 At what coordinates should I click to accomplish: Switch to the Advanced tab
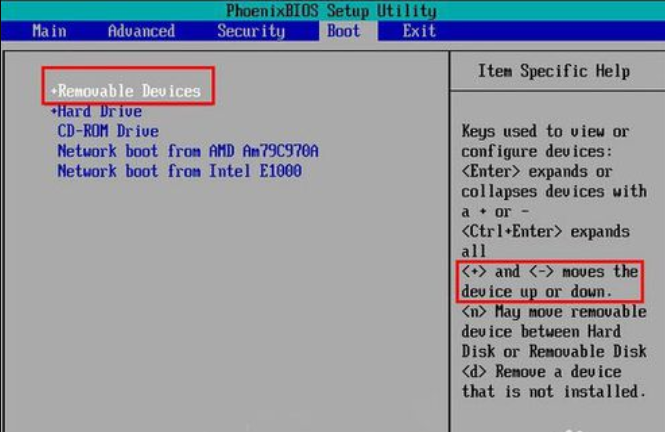pyautogui.click(x=141, y=31)
